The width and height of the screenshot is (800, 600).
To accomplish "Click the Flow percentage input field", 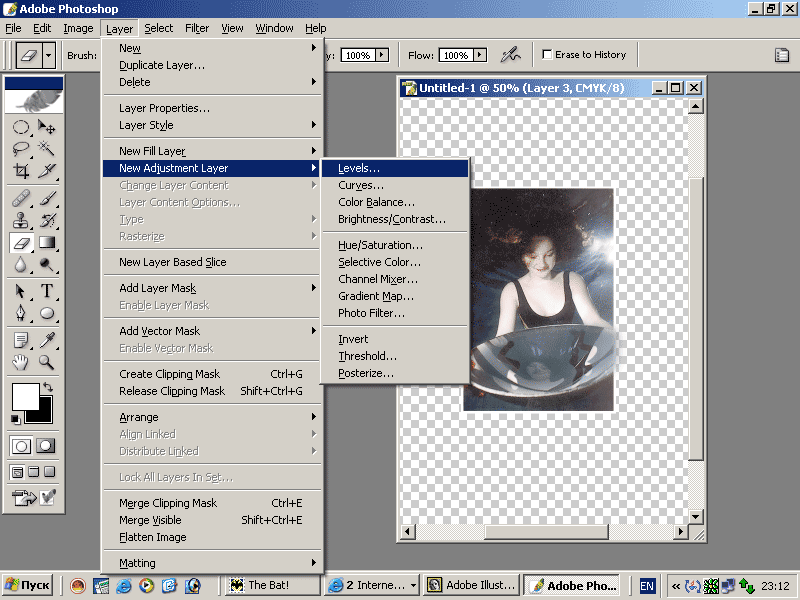I will click(456, 55).
